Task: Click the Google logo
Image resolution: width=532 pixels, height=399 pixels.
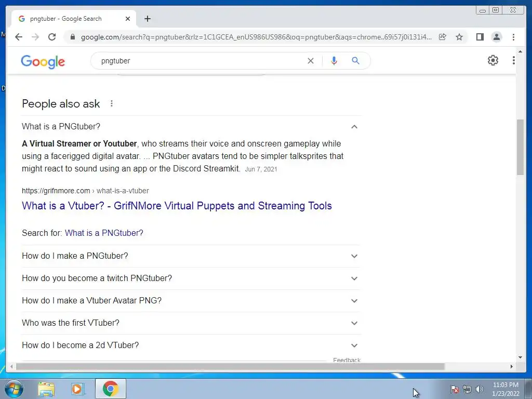Action: coord(43,61)
